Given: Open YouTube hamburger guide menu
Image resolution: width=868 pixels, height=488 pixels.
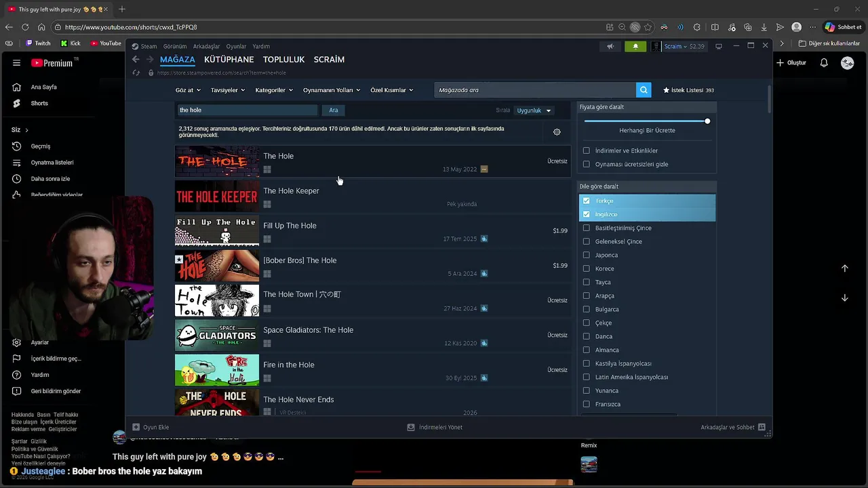Looking at the screenshot, I should pyautogui.click(x=16, y=63).
